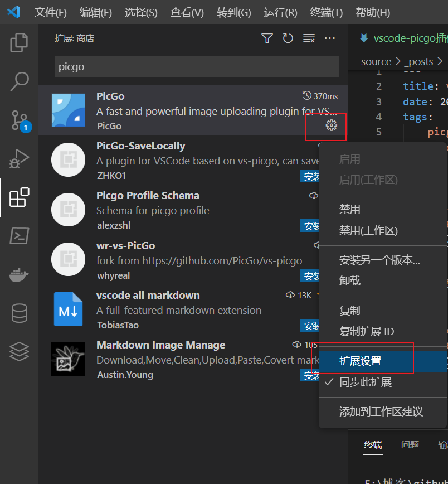This screenshot has width=448, height=484.
Task: Toggle 同步此扩展 checked menu item
Action: click(383, 382)
